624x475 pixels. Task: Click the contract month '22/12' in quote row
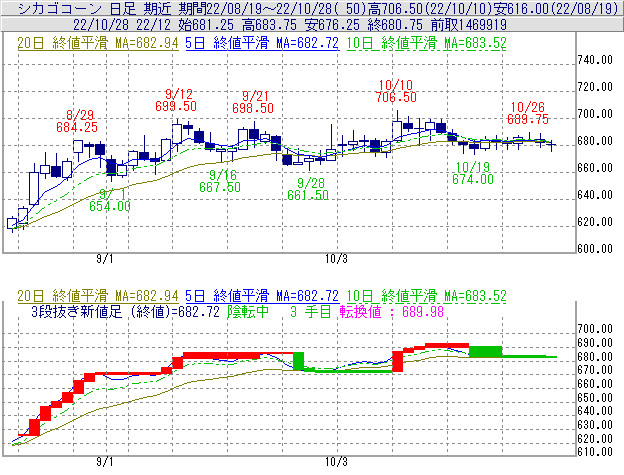[x=154, y=25]
